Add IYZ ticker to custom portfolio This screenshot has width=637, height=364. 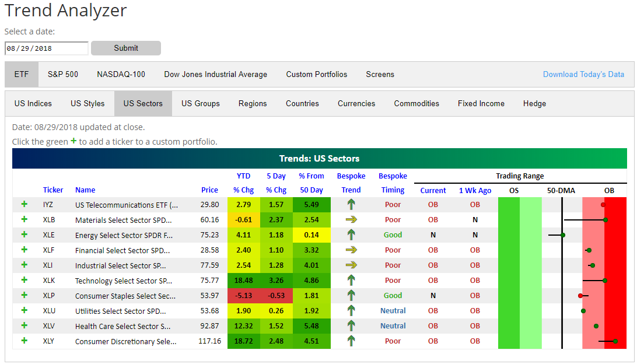24,204
